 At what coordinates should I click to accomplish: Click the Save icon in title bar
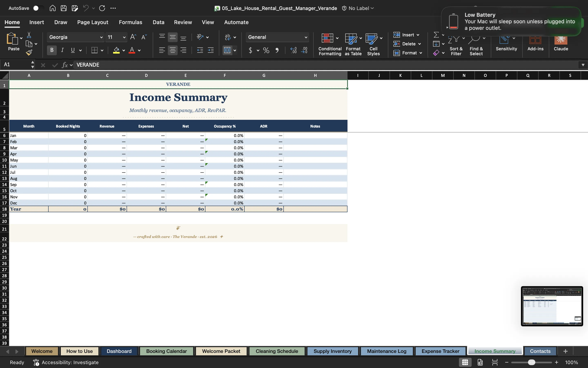(x=64, y=8)
